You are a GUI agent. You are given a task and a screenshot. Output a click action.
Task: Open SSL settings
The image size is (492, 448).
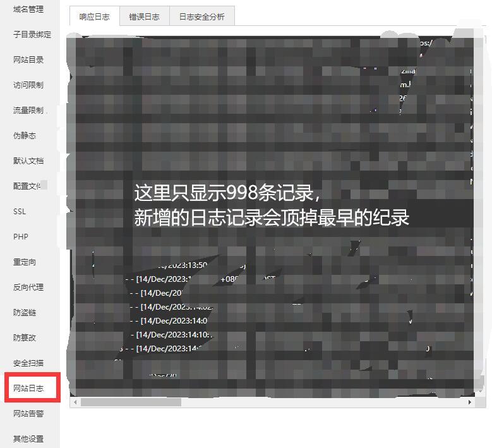pyautogui.click(x=20, y=212)
